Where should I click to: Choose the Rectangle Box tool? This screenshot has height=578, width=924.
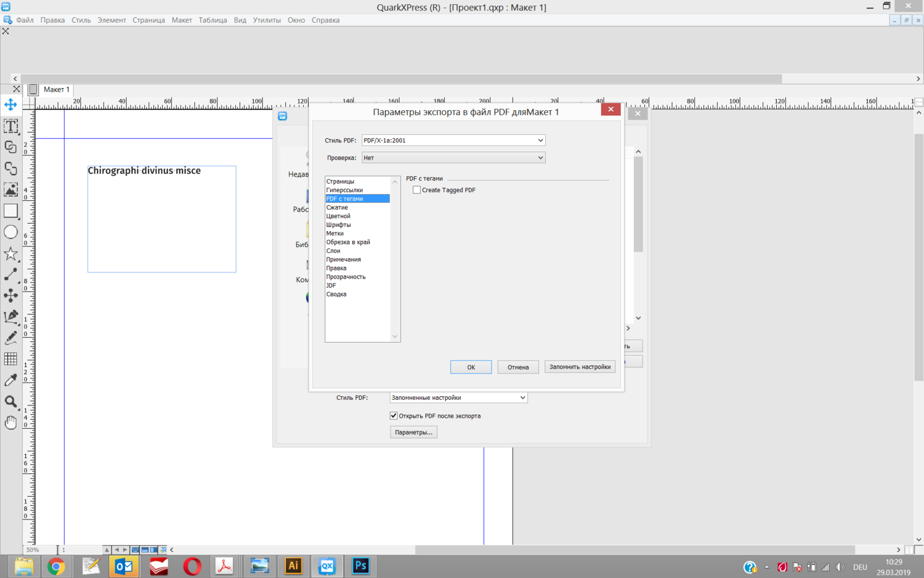pos(10,211)
